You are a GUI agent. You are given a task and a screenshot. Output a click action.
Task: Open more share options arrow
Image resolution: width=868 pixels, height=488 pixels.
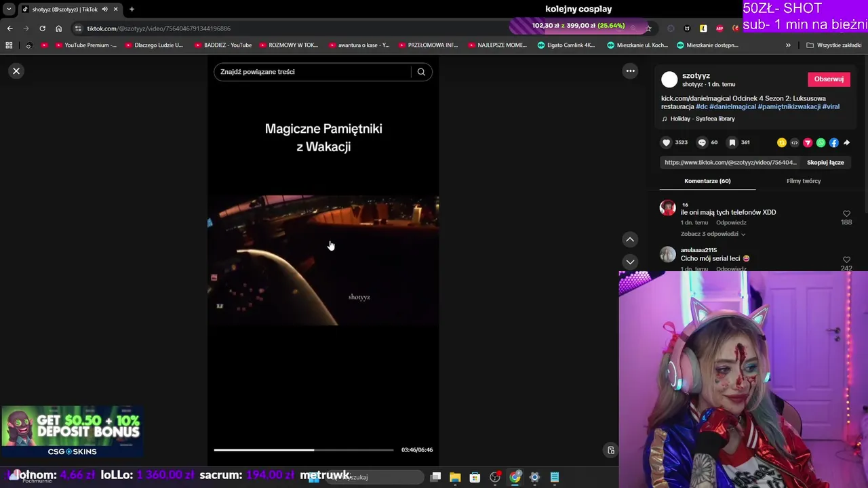[x=846, y=142]
